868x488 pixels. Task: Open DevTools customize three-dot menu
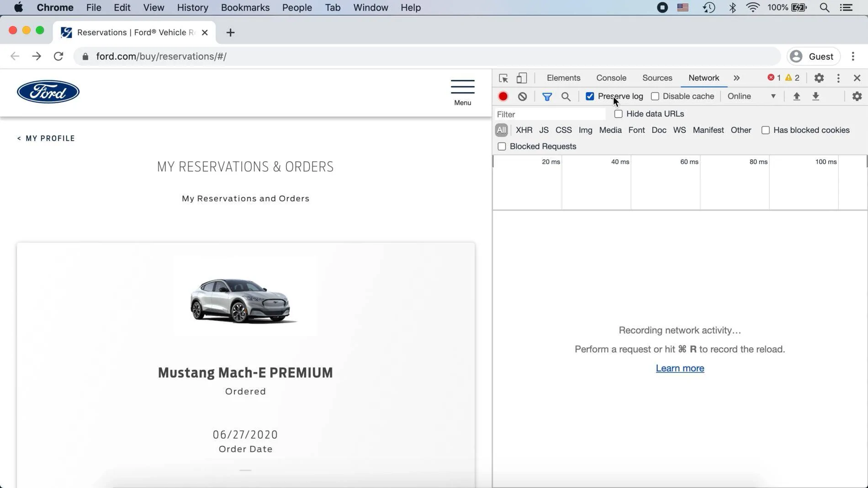coord(838,78)
